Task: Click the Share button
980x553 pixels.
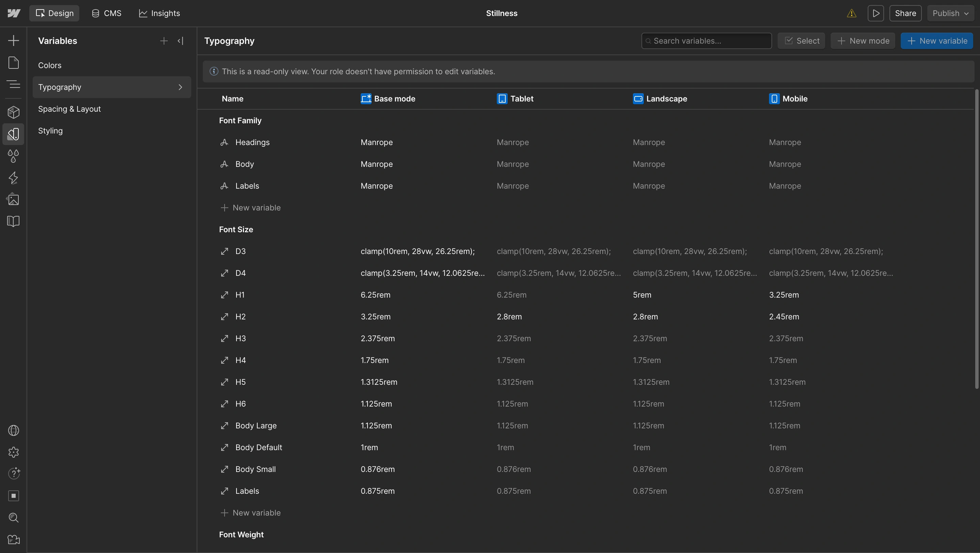Action: click(x=905, y=13)
